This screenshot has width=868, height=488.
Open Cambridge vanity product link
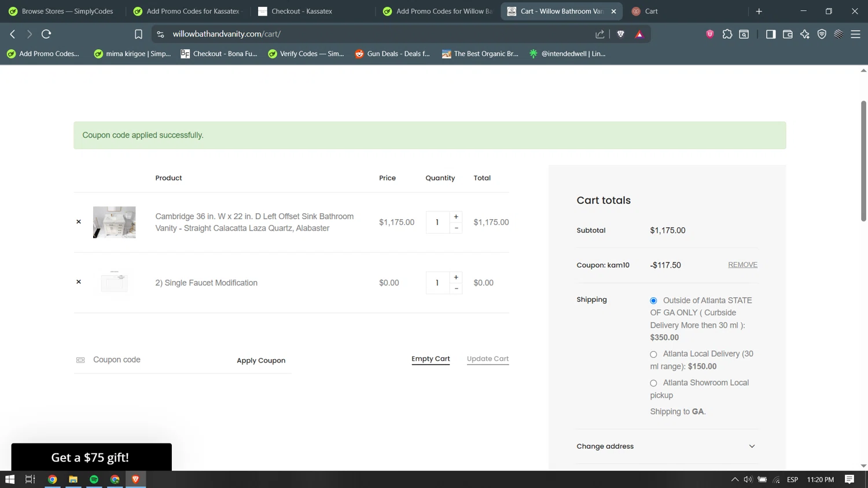coord(255,222)
